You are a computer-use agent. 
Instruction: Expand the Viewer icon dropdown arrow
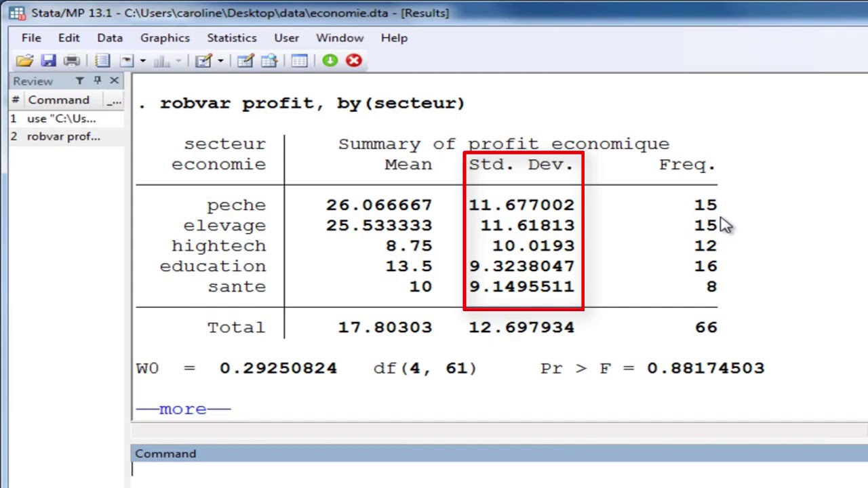point(142,61)
